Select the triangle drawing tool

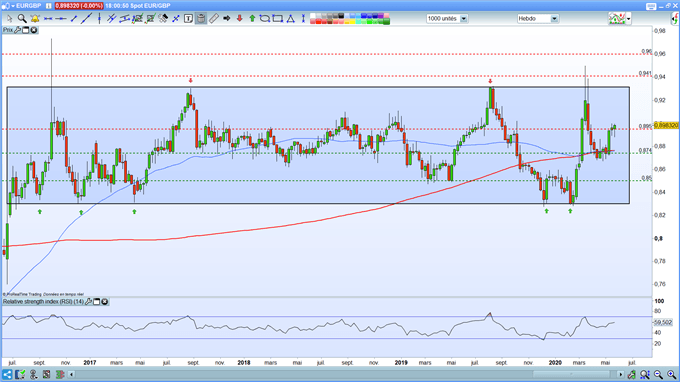pos(290,19)
